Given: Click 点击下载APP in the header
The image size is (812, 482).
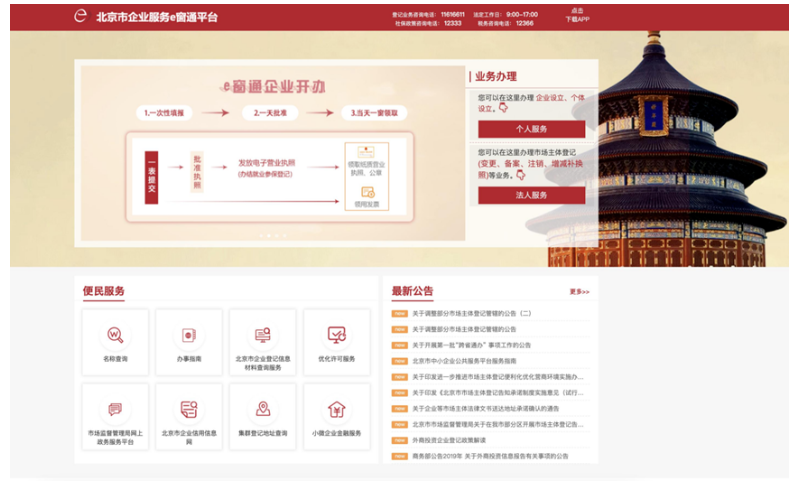Looking at the screenshot, I should click(577, 15).
